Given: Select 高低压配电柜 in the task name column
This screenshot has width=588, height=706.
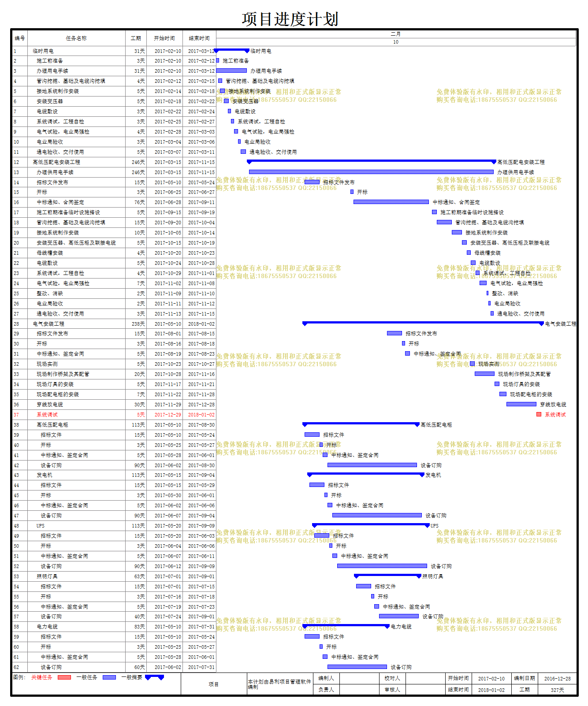Looking at the screenshot, I should [x=52, y=425].
